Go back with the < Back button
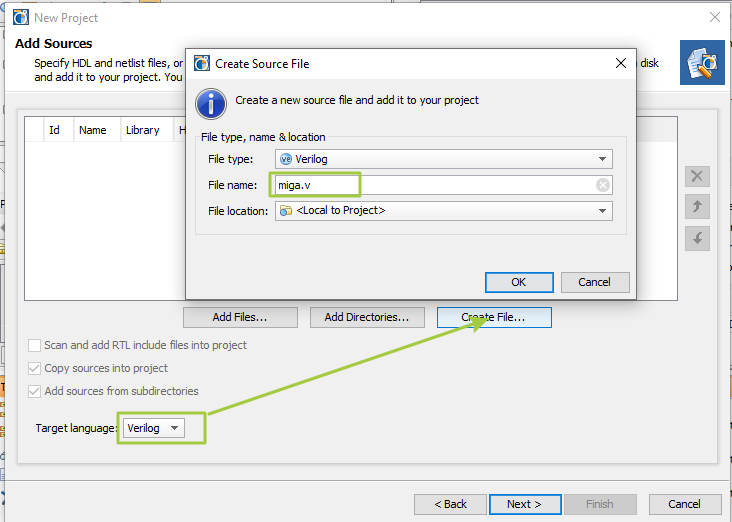732x522 pixels. 450,504
